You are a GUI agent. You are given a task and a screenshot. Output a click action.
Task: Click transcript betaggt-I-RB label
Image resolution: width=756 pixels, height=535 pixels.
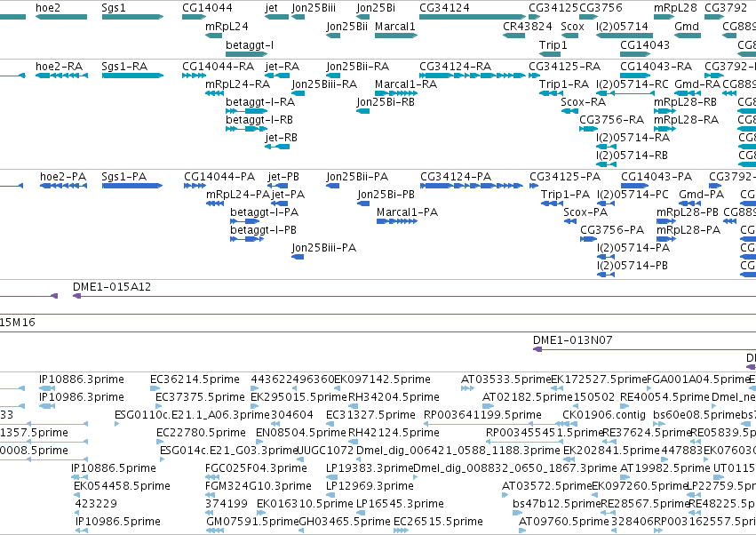pos(259,120)
